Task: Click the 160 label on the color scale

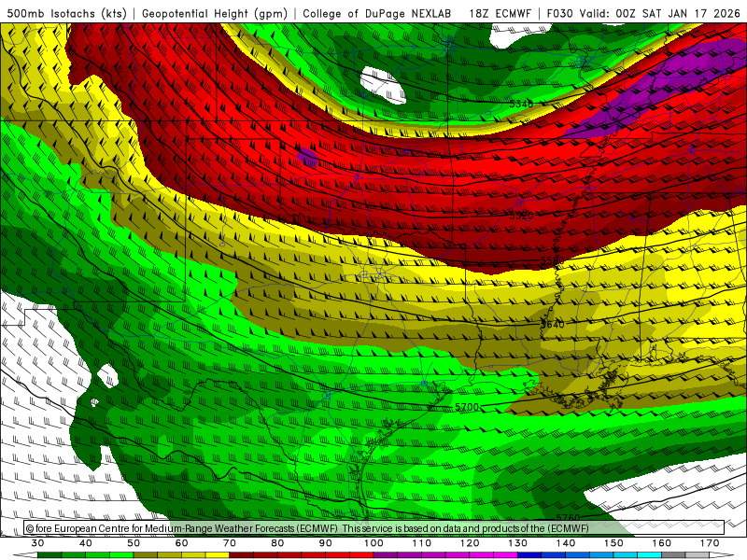Action: 662,543
